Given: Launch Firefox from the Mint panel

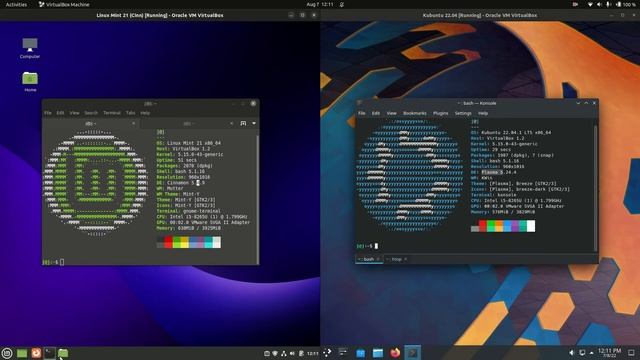Looking at the screenshot, I should pos(36,353).
